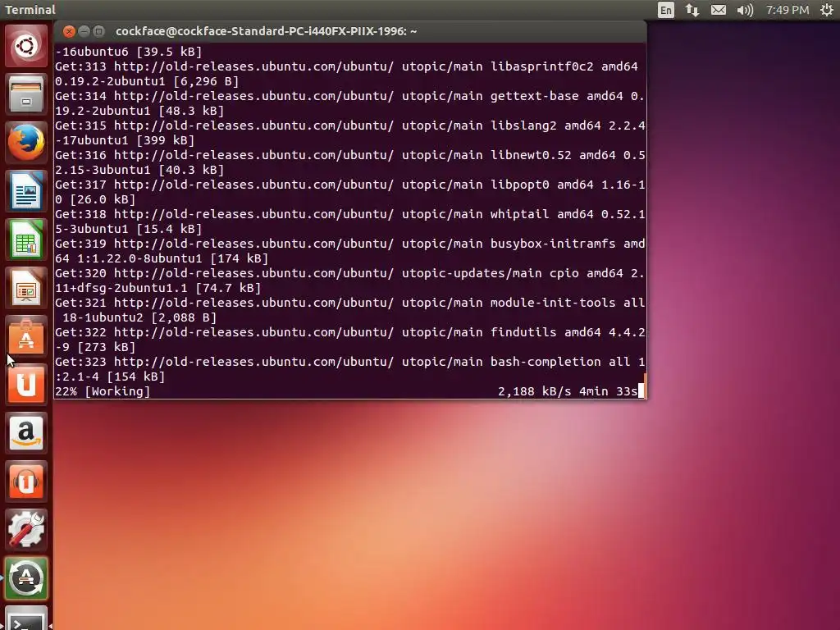Viewport: 840px width, 630px height.
Task: Click the Get:323 bash-completion line
Action: [349, 362]
